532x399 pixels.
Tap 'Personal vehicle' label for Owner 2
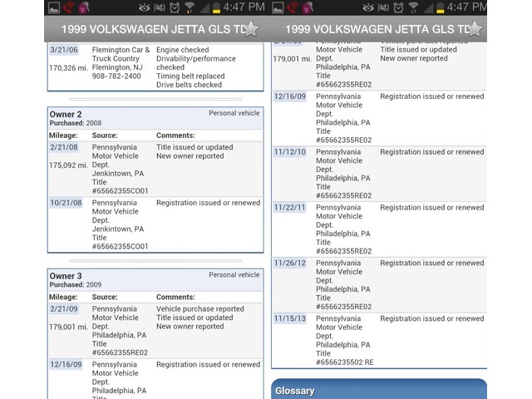coord(234,113)
